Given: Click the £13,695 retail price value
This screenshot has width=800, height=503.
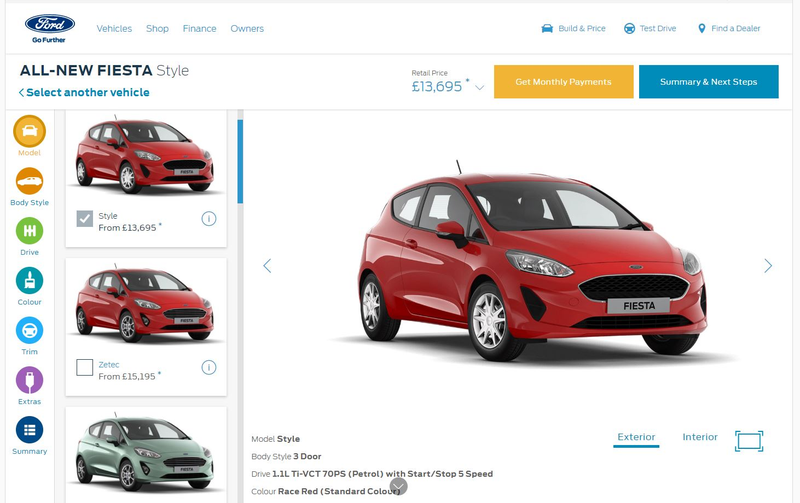Looking at the screenshot, I should tap(437, 87).
